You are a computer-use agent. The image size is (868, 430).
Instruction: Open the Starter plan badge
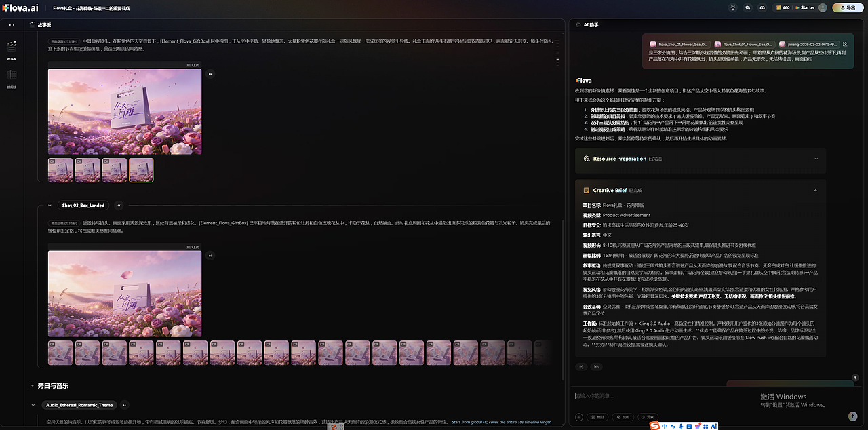(804, 7)
